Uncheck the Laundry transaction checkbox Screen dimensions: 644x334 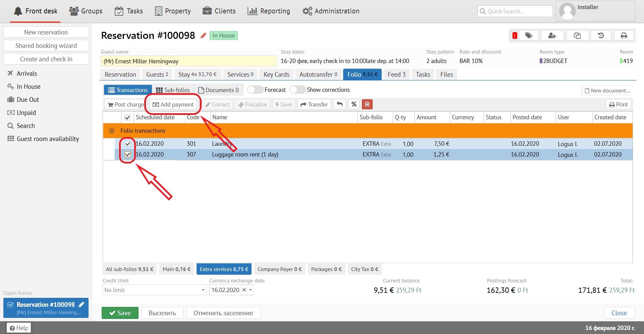point(127,144)
